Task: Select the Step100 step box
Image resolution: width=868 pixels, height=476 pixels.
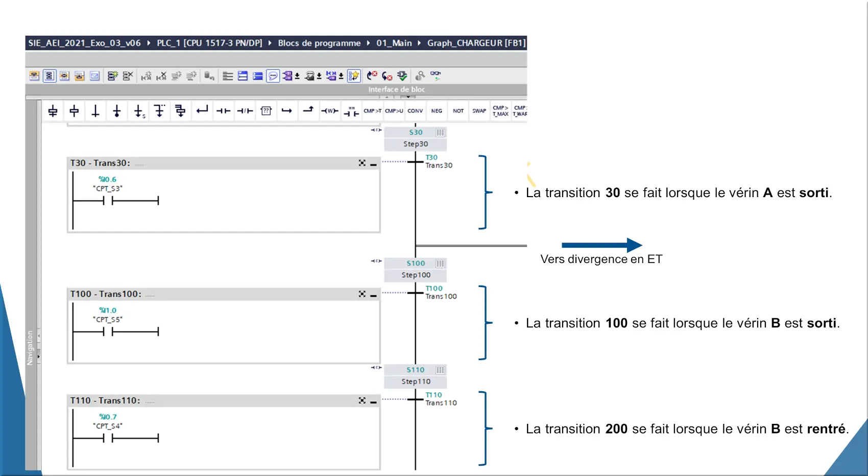Action: (416, 275)
